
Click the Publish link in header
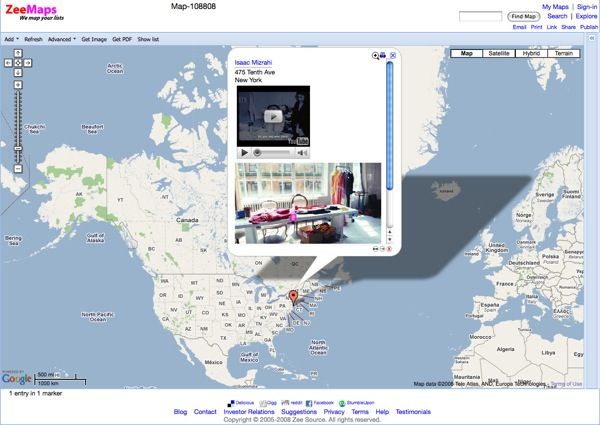click(x=589, y=27)
